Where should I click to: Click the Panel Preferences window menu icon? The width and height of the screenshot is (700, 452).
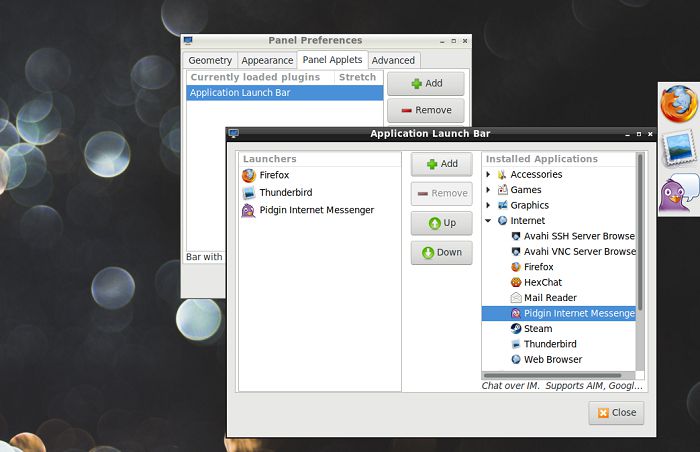[x=188, y=41]
